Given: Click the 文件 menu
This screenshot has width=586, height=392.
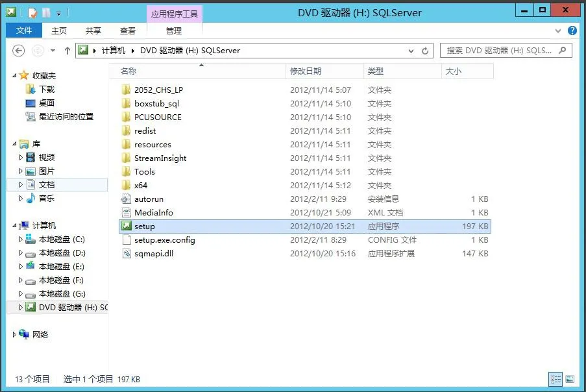Looking at the screenshot, I should click(24, 30).
